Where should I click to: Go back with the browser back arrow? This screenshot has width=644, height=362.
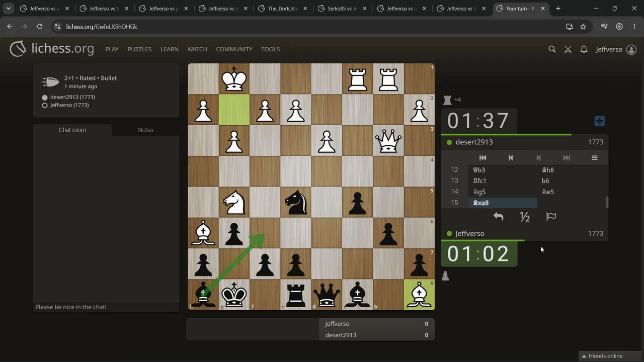(x=10, y=27)
